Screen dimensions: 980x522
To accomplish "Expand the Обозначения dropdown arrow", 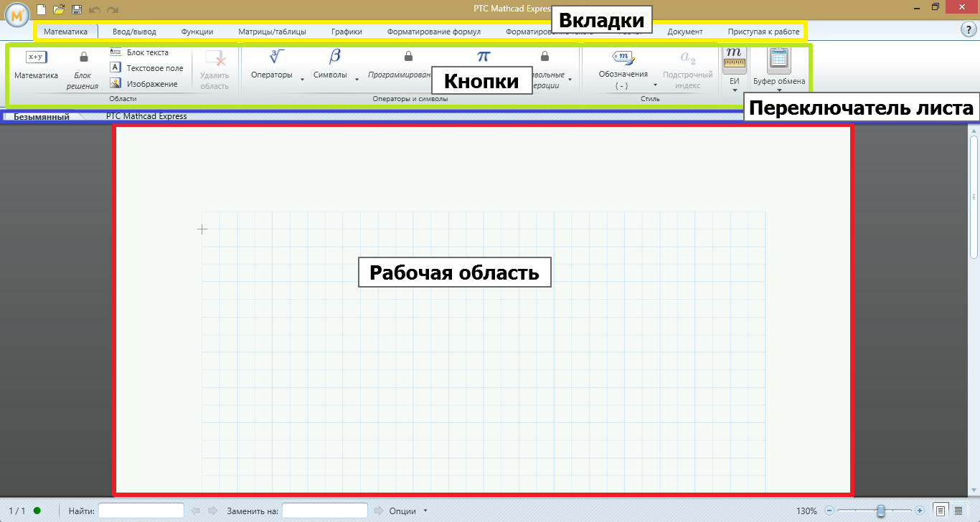I will 655,85.
